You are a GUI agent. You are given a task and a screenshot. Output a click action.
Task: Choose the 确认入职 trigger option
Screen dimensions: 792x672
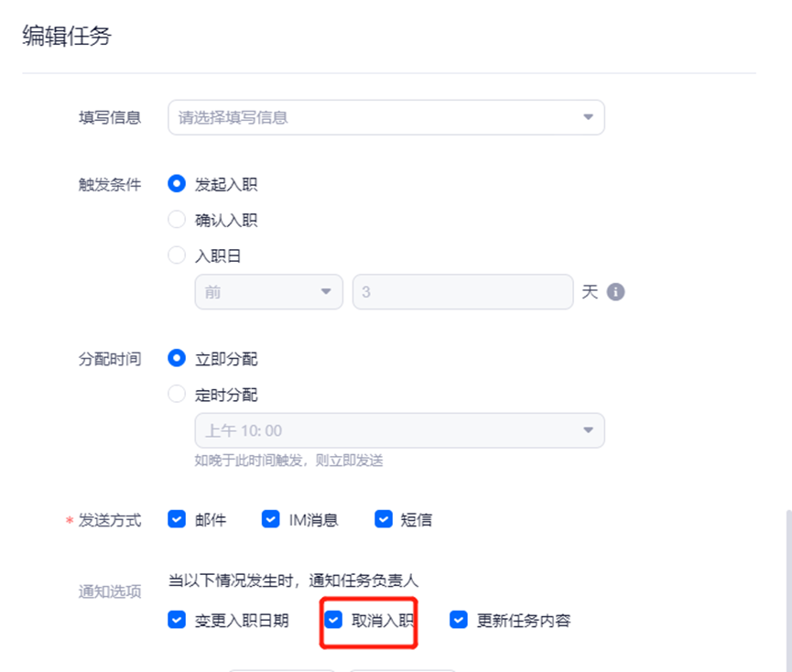point(177,220)
